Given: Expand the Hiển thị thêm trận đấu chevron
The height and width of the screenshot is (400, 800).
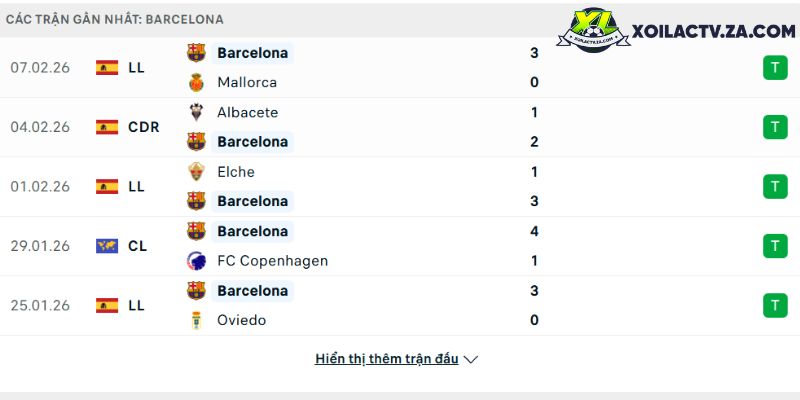Looking at the screenshot, I should 470,360.
